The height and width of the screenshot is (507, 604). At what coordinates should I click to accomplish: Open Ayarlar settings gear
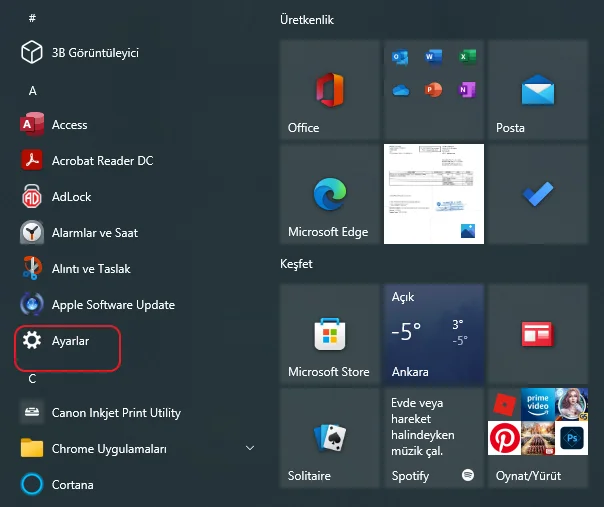coord(33,341)
